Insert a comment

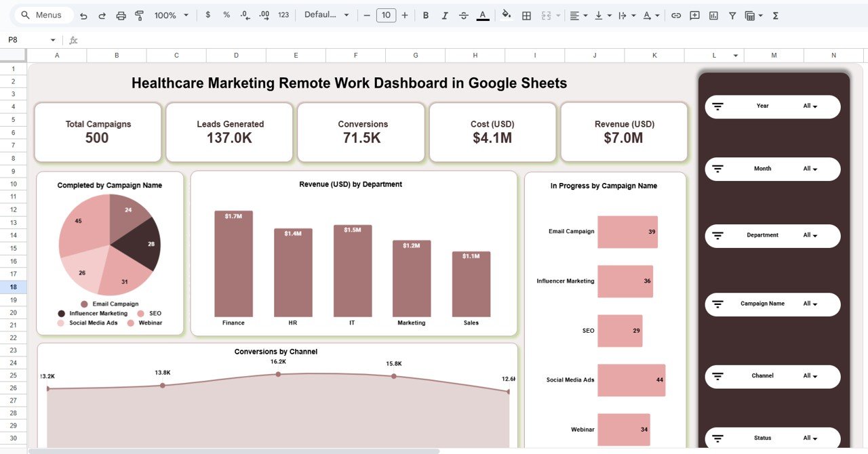(x=694, y=14)
